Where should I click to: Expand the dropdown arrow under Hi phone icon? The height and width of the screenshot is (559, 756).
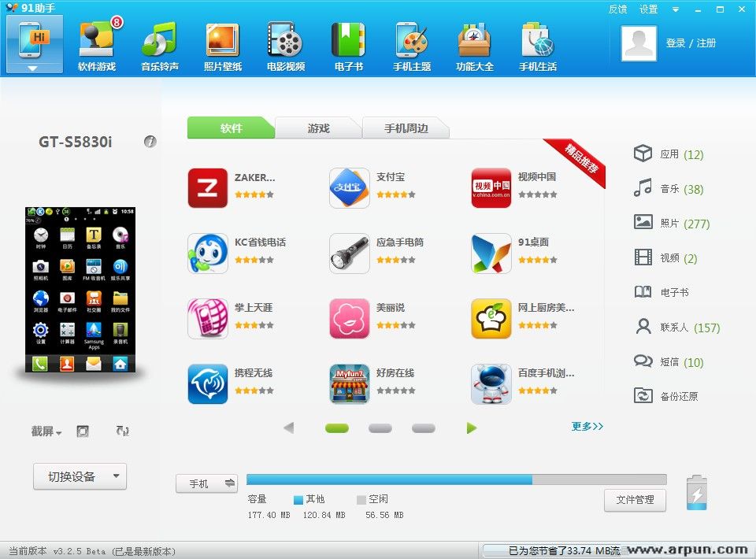(32, 68)
